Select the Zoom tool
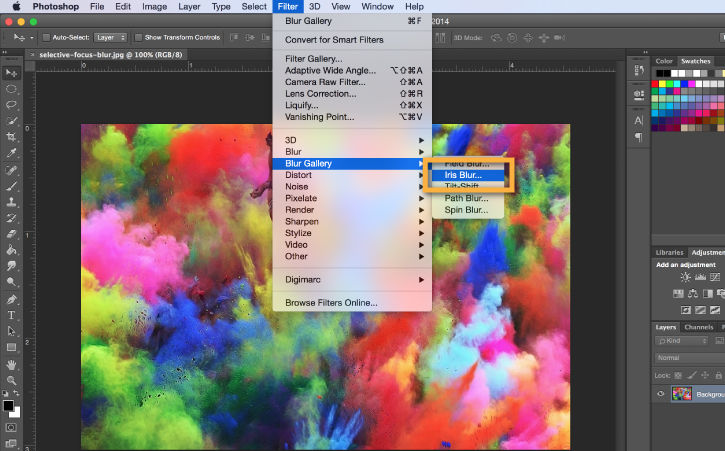The image size is (725, 451). point(11,380)
